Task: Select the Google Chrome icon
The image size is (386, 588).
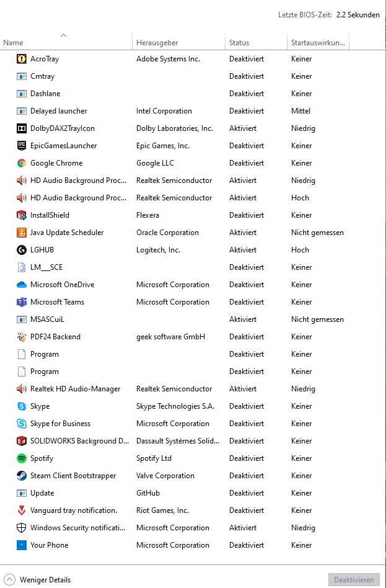Action: (22, 163)
